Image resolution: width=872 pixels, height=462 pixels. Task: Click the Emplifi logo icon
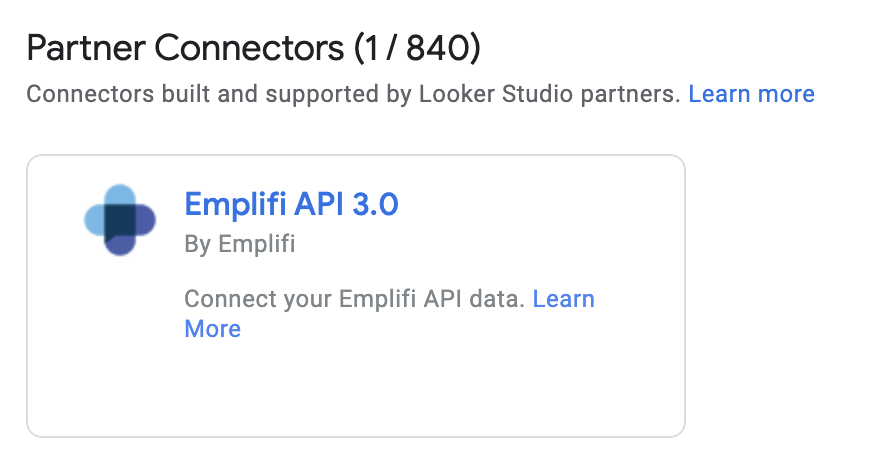pyautogui.click(x=120, y=220)
